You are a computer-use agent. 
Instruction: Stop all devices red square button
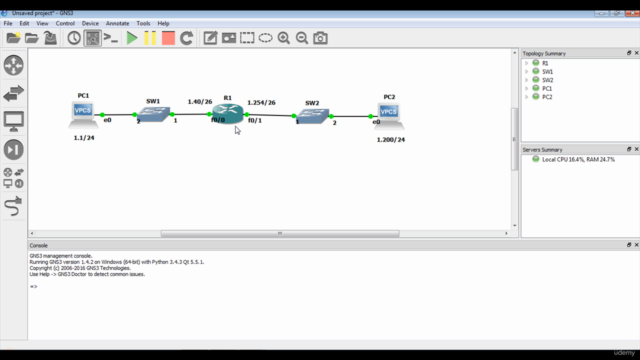(168, 38)
